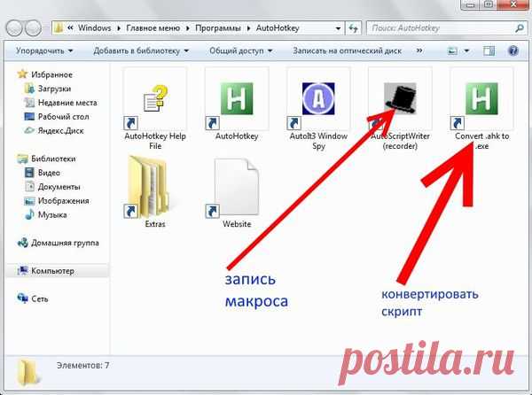Open the Музыка library
This screenshot has width=532, height=395.
pyautogui.click(x=52, y=215)
